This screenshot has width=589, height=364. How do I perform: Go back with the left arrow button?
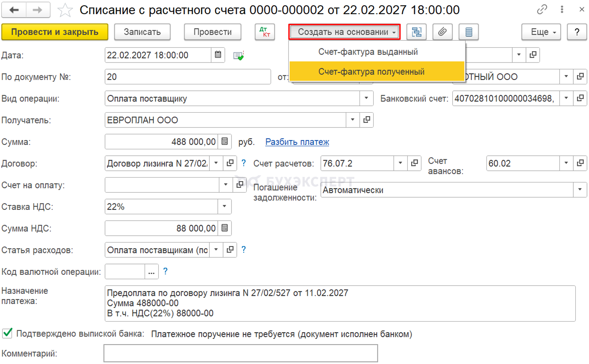[x=14, y=10]
